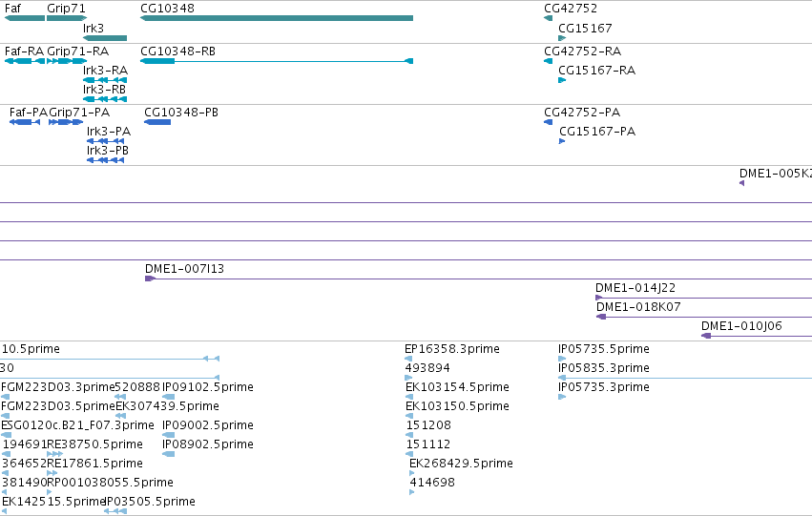Select the IP05835.3prime EST feature
The width and height of the screenshot is (812, 516).
[x=685, y=378]
